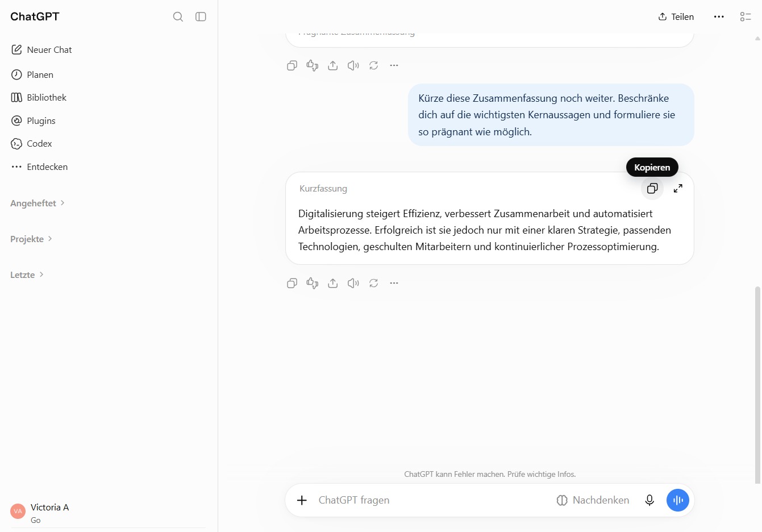
Task: Toggle the Nachdenken thinking mode
Action: [x=593, y=500]
